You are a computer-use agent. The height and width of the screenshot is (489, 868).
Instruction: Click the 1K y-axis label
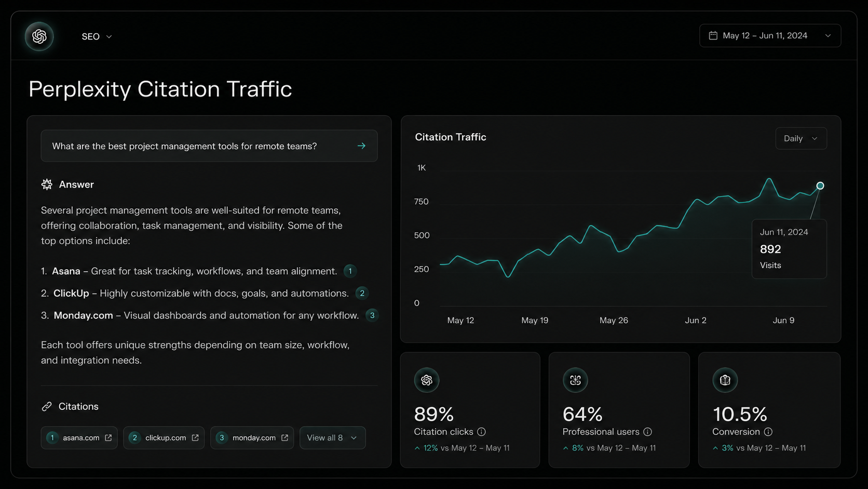click(x=422, y=168)
